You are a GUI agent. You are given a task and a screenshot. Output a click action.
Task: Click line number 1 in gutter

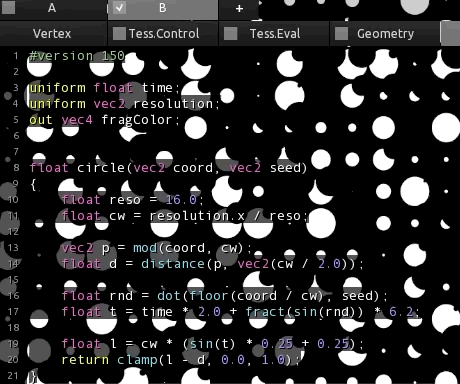pos(16,56)
